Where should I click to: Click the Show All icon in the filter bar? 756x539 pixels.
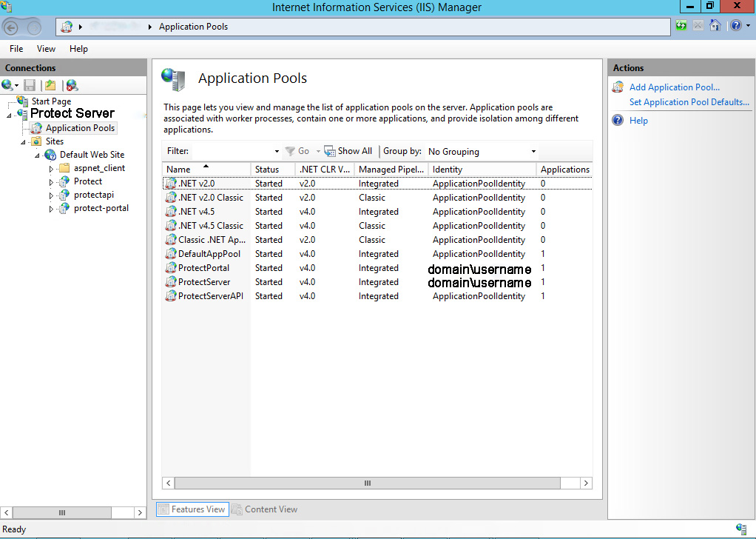point(330,151)
